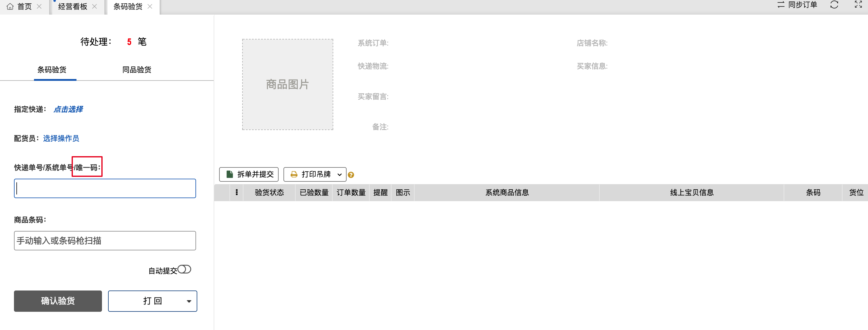Screen dimensions: 868x330
Task: Focus the 快递单号/系统单号 input field
Action: pyautogui.click(x=105, y=188)
